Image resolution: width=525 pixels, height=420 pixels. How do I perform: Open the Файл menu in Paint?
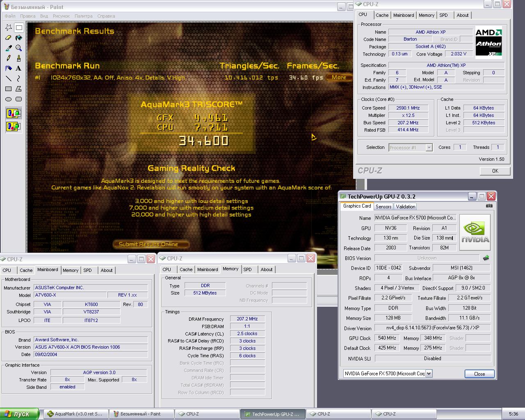10,16
